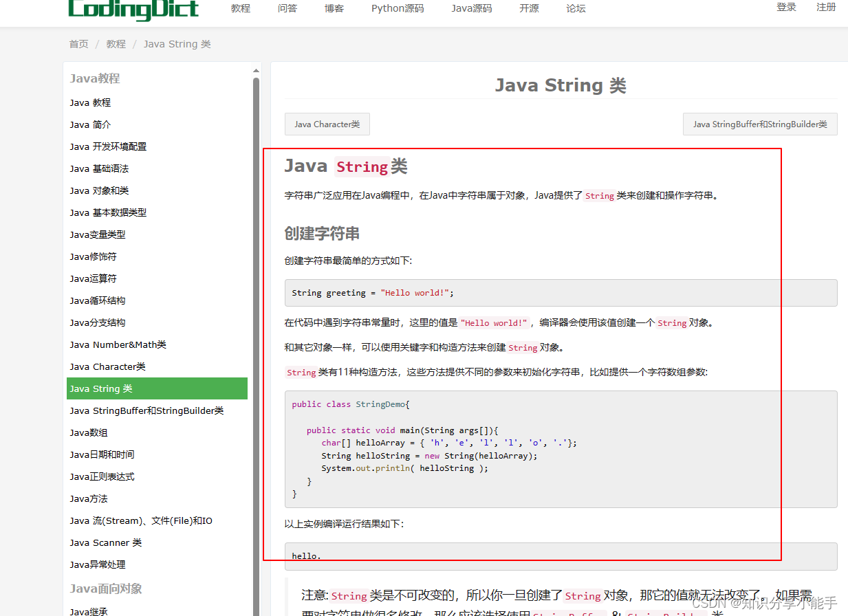
Task: Click the 注册 register link
Action: 826,7
